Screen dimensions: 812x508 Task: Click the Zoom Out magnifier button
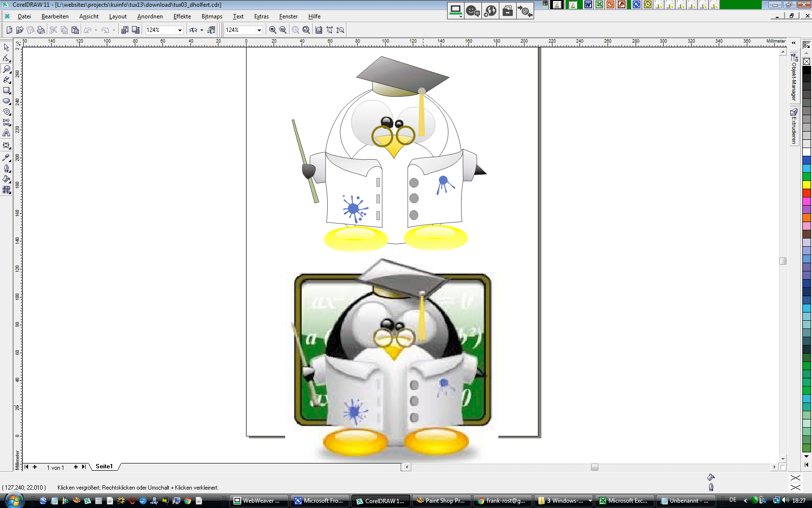point(283,30)
